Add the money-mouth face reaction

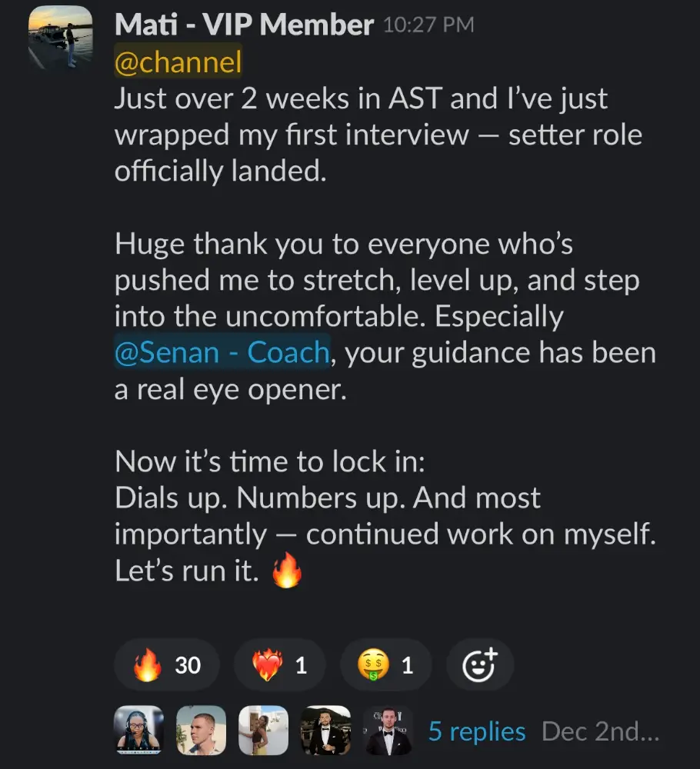385,664
